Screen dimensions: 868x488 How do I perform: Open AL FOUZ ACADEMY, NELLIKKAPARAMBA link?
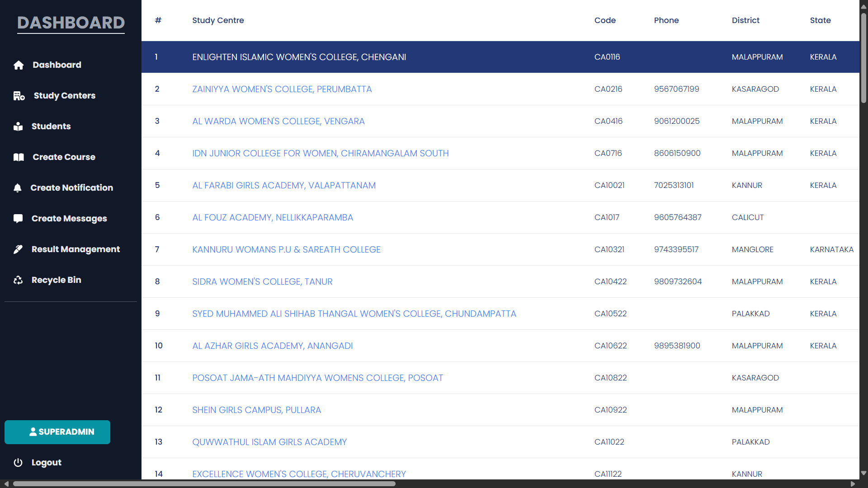(273, 217)
